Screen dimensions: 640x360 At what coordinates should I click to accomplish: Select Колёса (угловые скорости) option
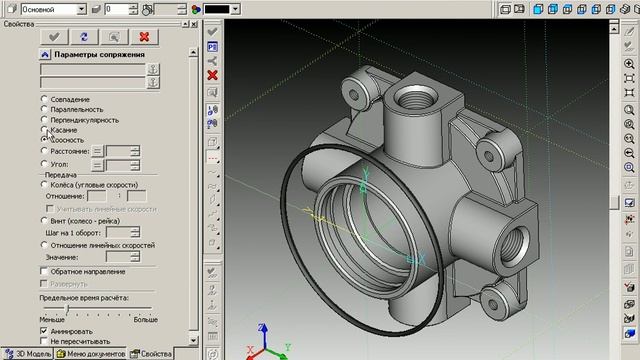tap(44, 184)
